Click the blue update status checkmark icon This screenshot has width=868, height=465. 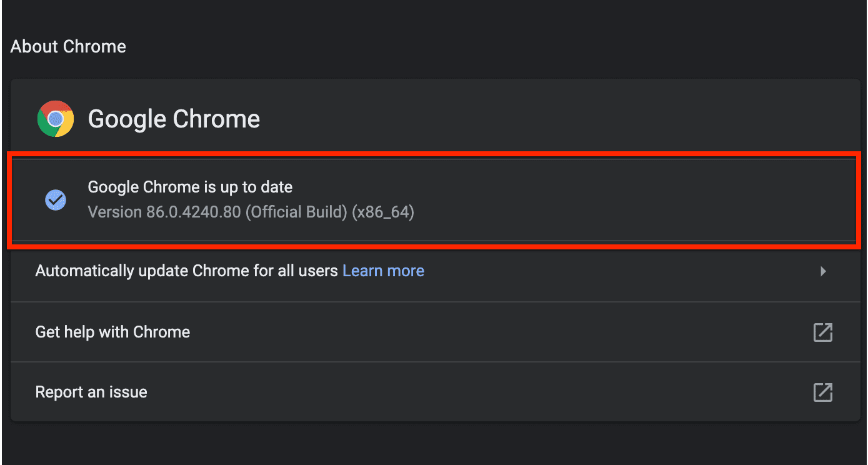[56, 200]
